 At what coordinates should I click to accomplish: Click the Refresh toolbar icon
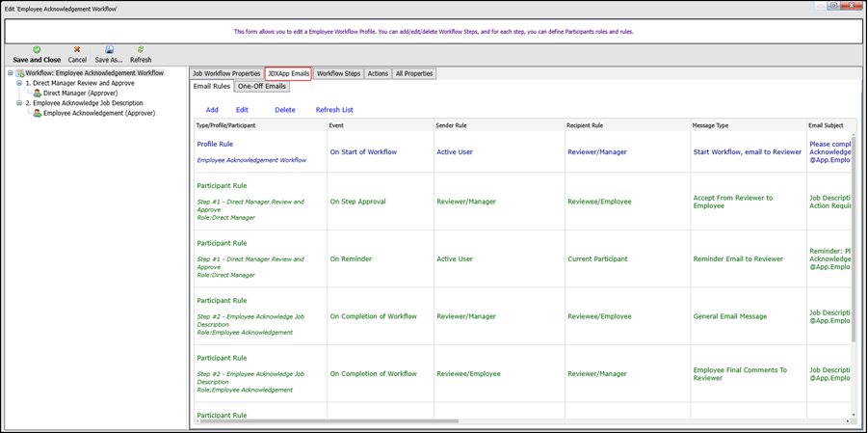[141, 49]
